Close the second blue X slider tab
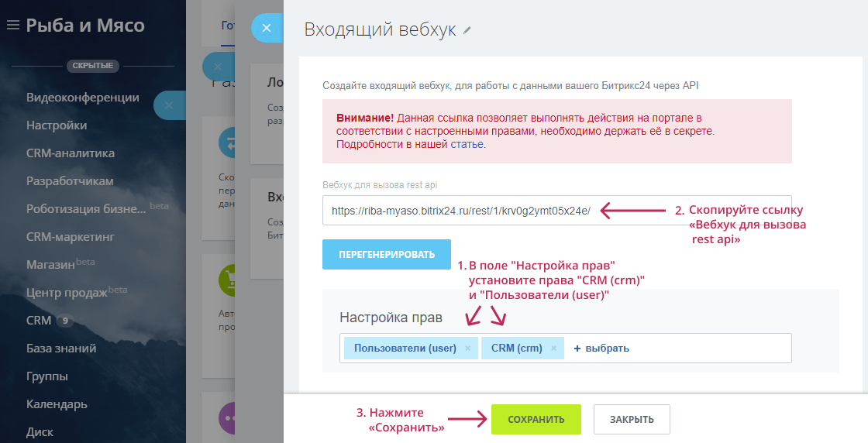 click(x=217, y=67)
